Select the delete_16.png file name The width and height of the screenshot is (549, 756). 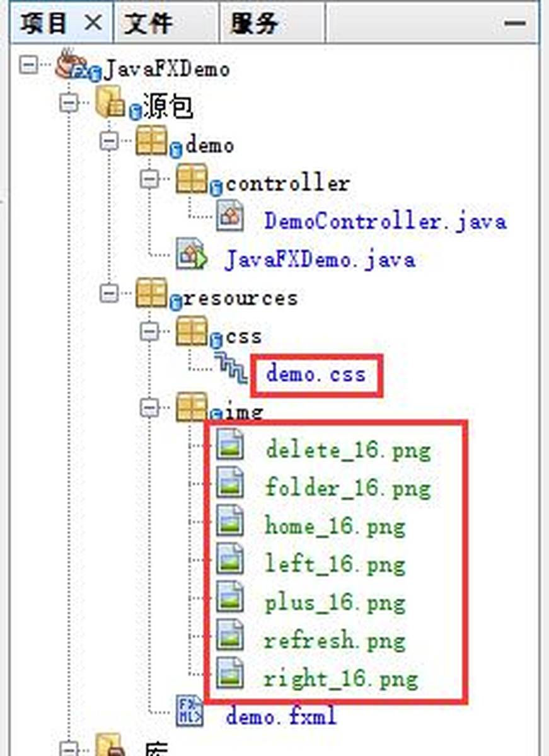tap(349, 452)
